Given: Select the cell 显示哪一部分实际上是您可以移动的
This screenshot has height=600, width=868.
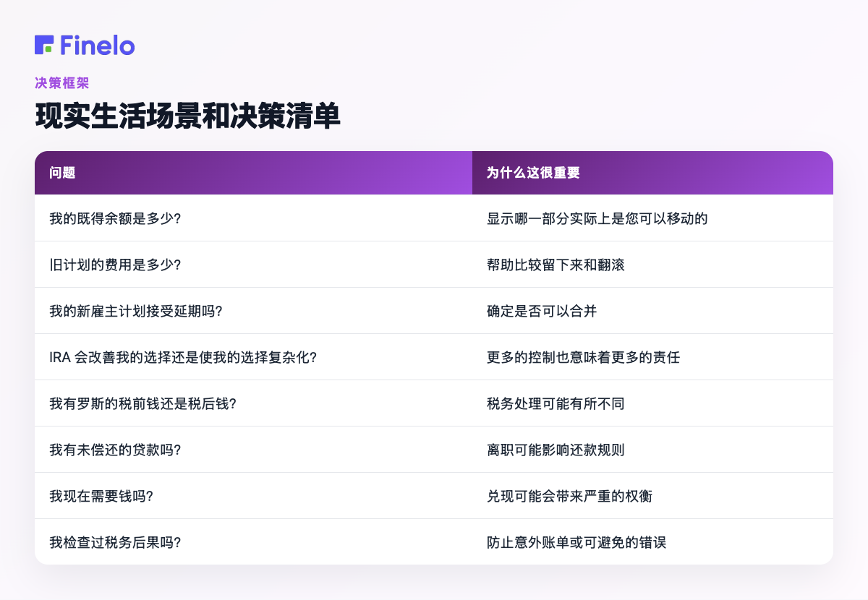Looking at the screenshot, I should coord(652,218).
